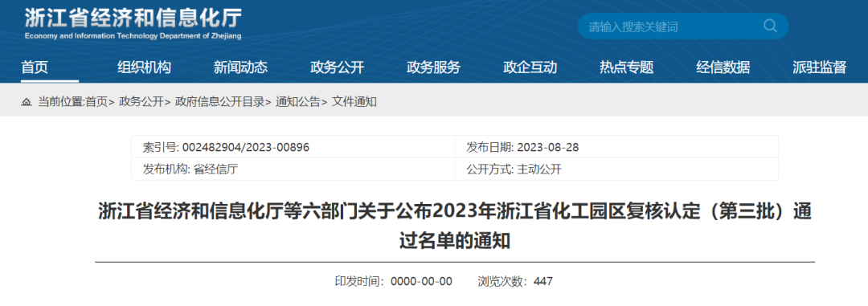This screenshot has width=868, height=306.
Task: Open 热点专题 navigation item
Action: tap(627, 67)
